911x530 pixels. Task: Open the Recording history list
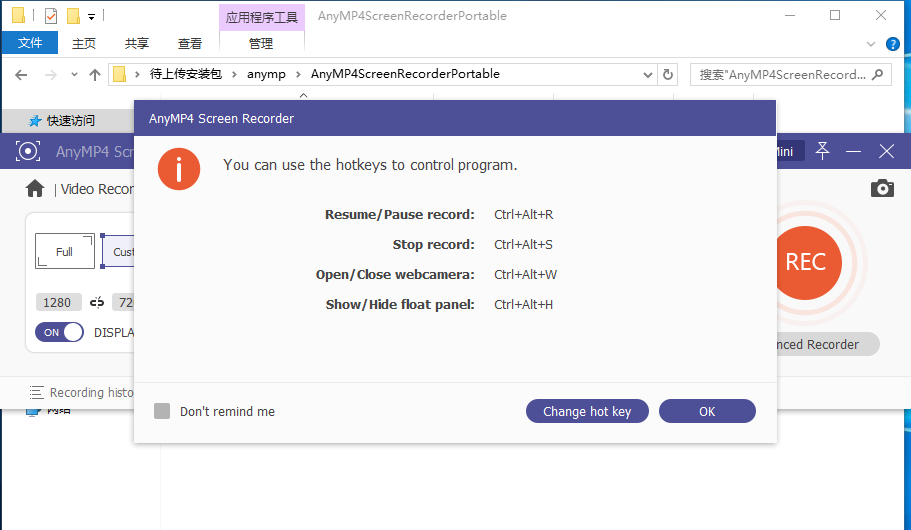81,393
